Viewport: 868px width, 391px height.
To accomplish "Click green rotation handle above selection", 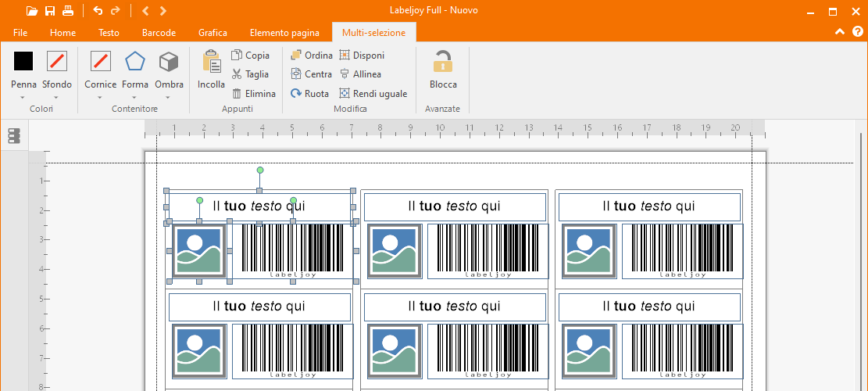I will tap(259, 170).
